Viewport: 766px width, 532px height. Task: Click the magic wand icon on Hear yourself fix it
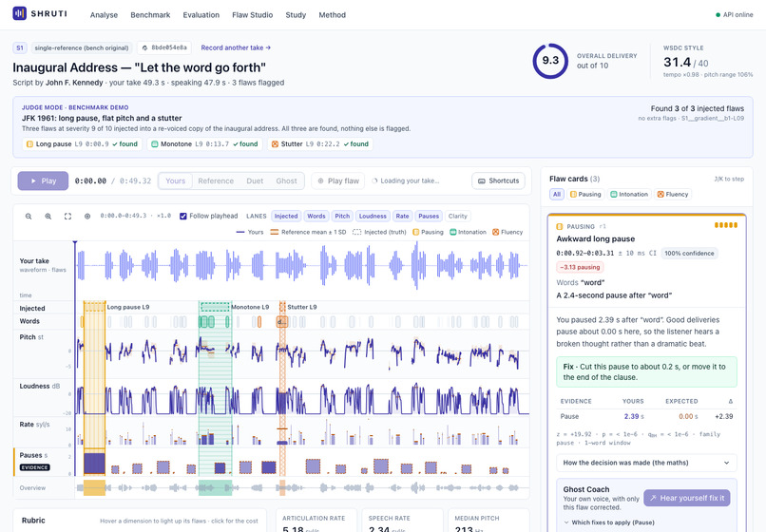[653, 498]
